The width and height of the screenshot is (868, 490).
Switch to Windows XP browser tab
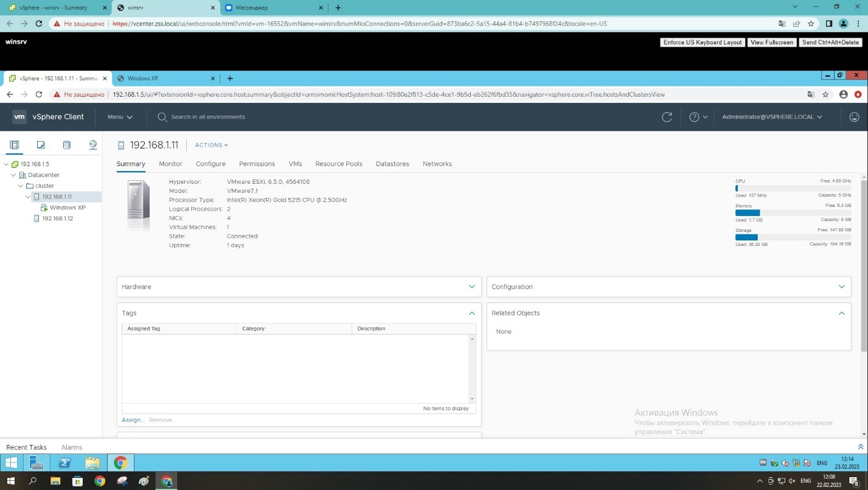pyautogui.click(x=165, y=79)
